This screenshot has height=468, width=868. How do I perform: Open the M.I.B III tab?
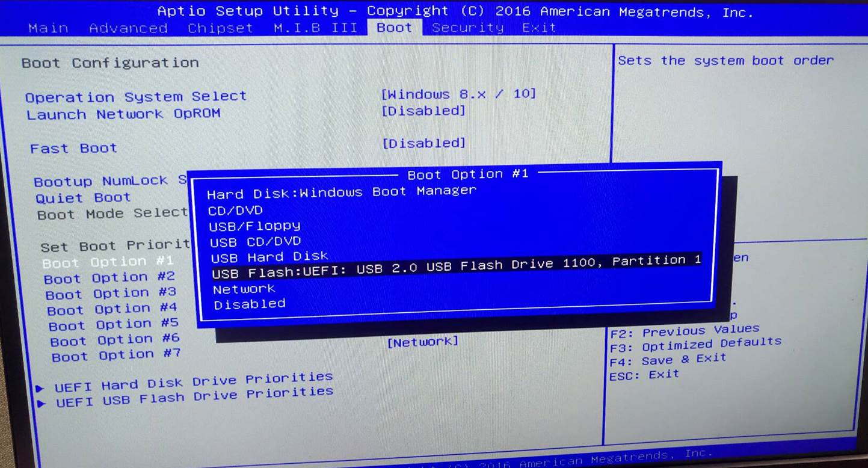click(315, 28)
